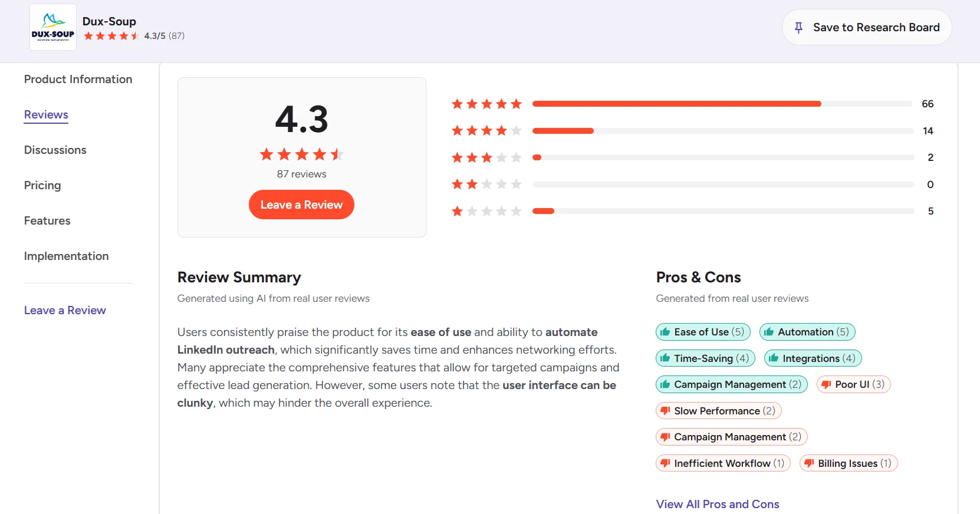This screenshot has width=980, height=514.
Task: Click the pin icon on Save to Research Board
Action: pyautogui.click(x=799, y=28)
